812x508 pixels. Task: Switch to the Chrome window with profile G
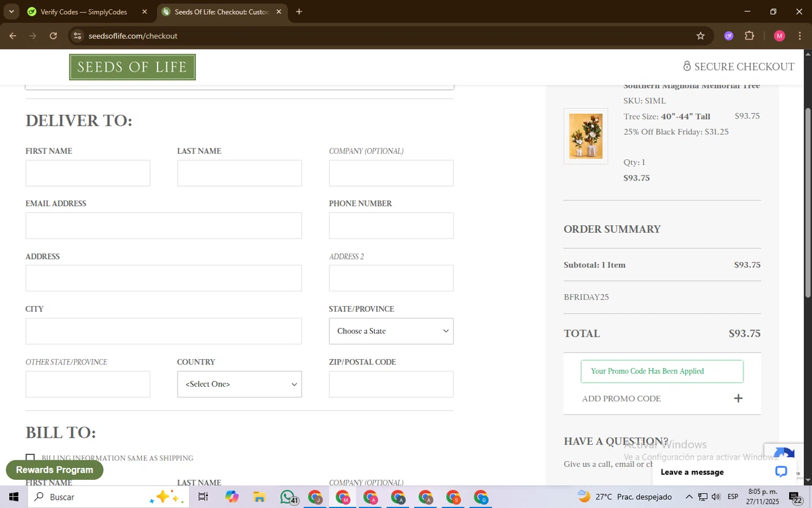[x=481, y=497]
